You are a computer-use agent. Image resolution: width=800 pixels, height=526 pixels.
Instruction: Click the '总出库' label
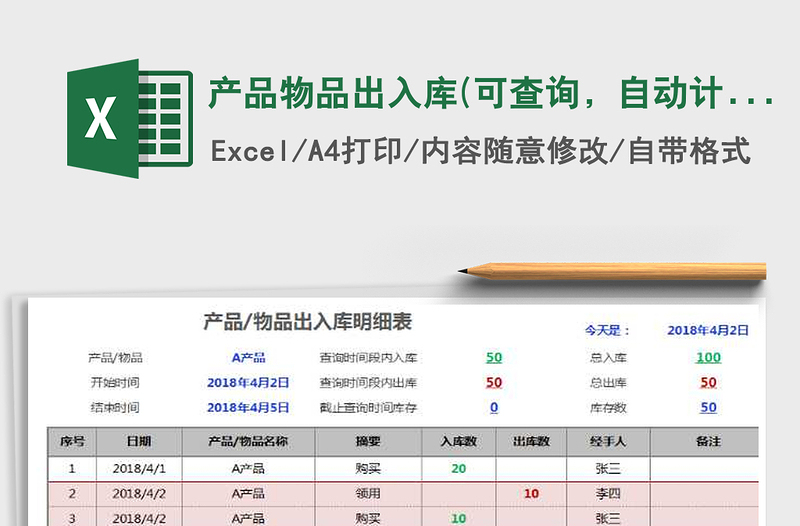[x=608, y=383]
